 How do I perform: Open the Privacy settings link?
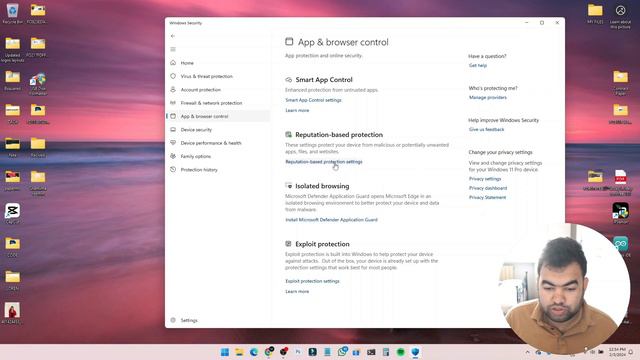pos(484,179)
